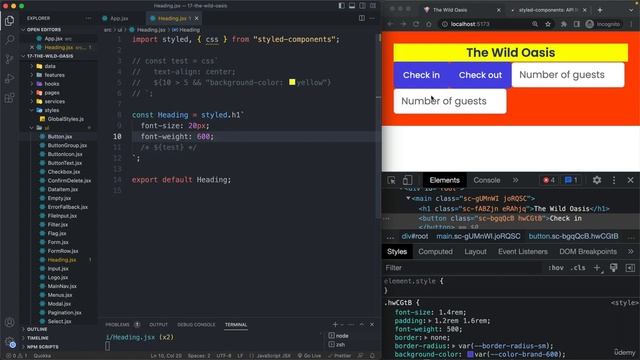This screenshot has width=640, height=360.
Task: Toggle primary side bar layout icon
Action: (341, 6)
